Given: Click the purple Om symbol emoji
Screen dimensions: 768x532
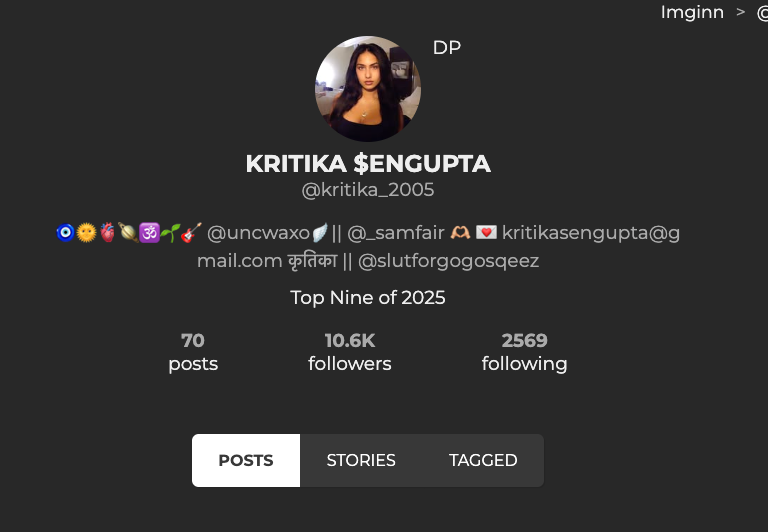Looking at the screenshot, I should (149, 233).
